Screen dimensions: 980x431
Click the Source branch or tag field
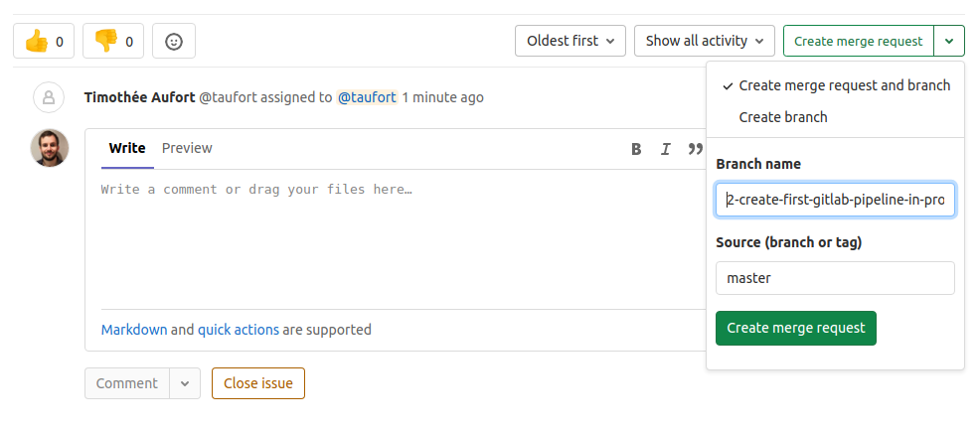[x=836, y=278]
